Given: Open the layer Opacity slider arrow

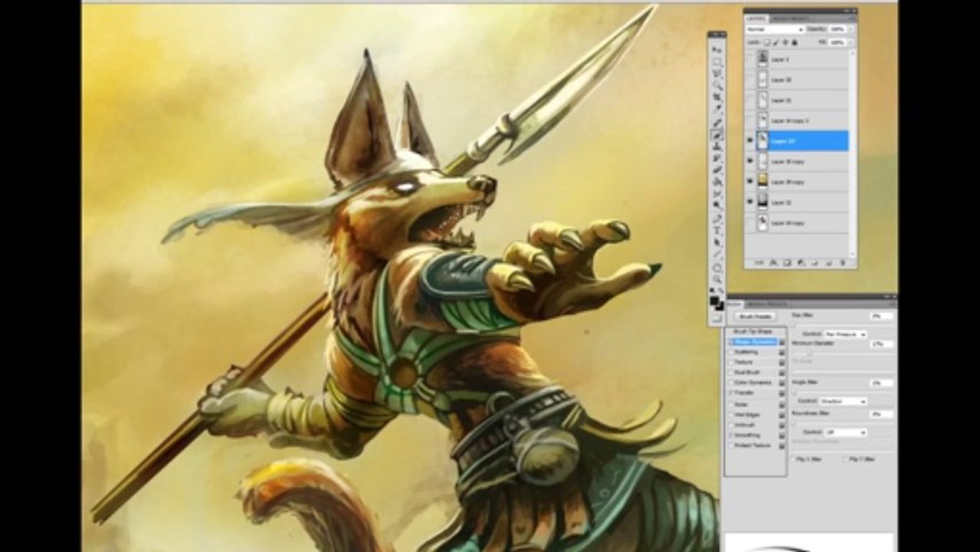Looking at the screenshot, I should click(x=851, y=29).
